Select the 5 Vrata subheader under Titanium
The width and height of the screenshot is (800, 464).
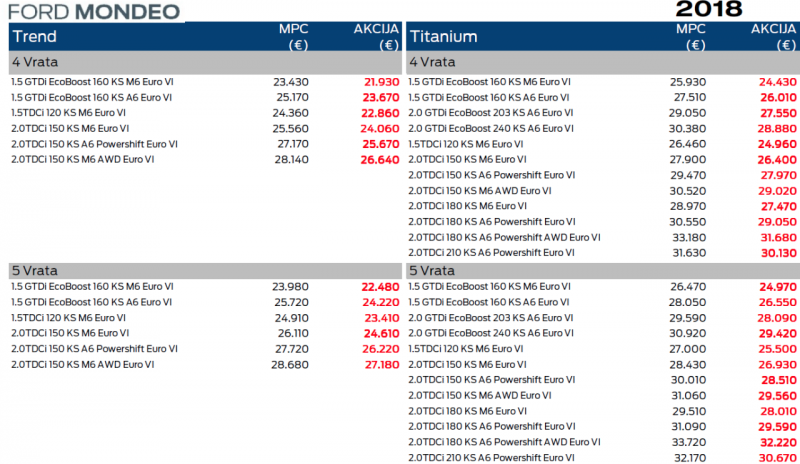(434, 270)
